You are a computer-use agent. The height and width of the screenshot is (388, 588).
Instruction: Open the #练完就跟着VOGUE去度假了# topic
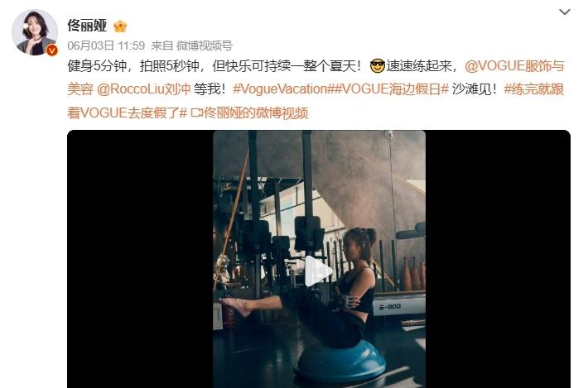pos(316,101)
